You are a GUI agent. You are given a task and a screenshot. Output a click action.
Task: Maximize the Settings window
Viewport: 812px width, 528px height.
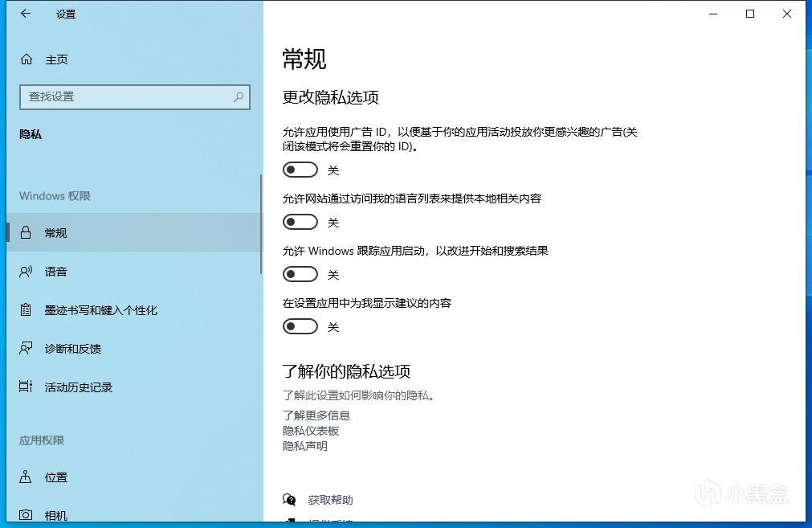click(x=750, y=14)
